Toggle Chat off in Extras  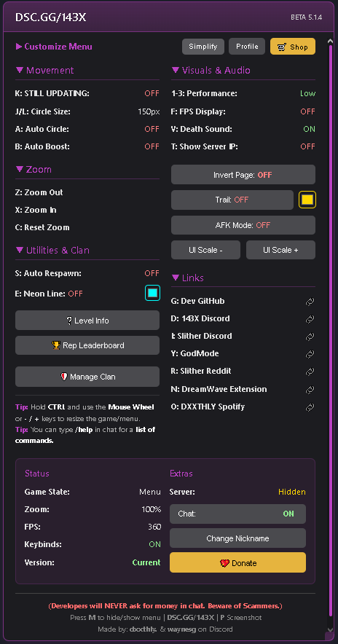pos(237,514)
